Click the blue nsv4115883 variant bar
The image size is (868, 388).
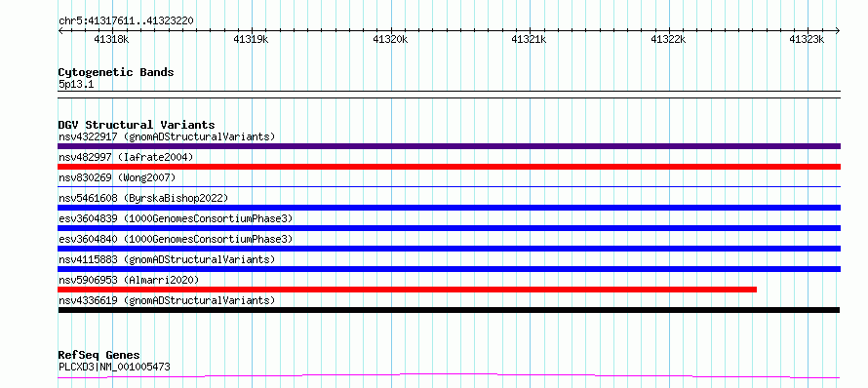449,269
